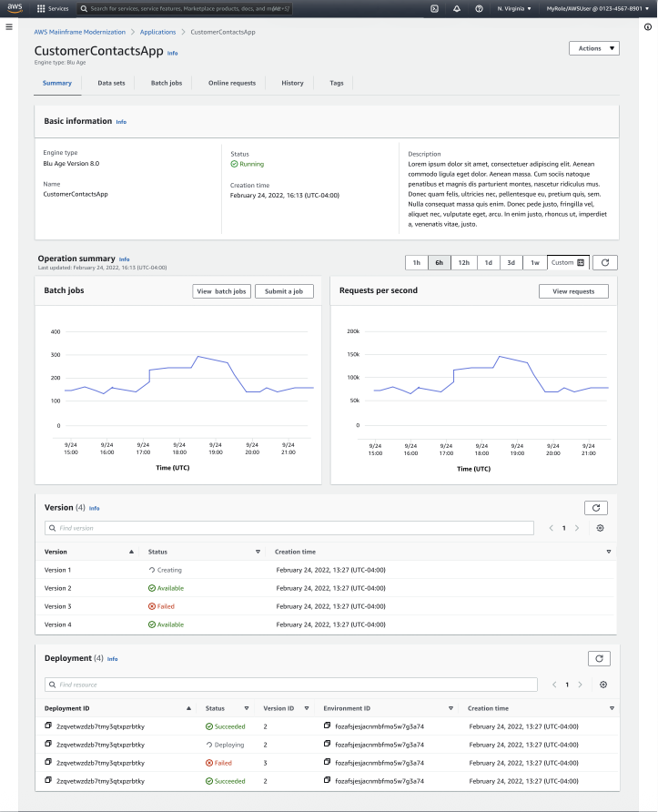Image resolution: width=658 pixels, height=812 pixels.
Task: Sort deployments by Creation time
Action: [x=612, y=708]
